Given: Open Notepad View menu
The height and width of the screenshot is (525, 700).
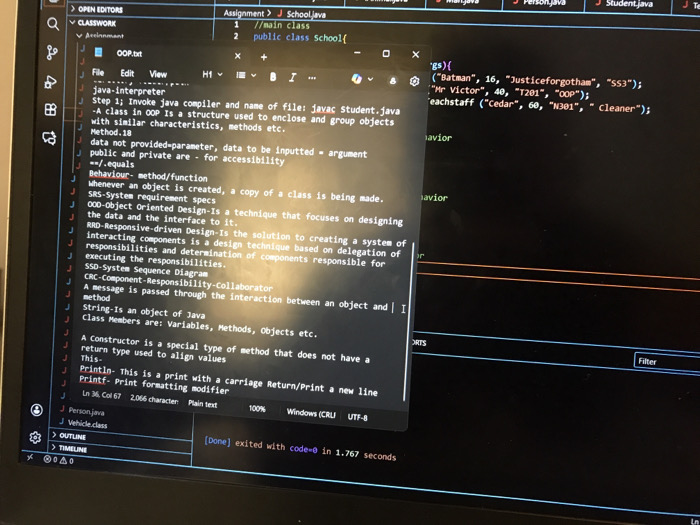Looking at the screenshot, I should coord(158,74).
